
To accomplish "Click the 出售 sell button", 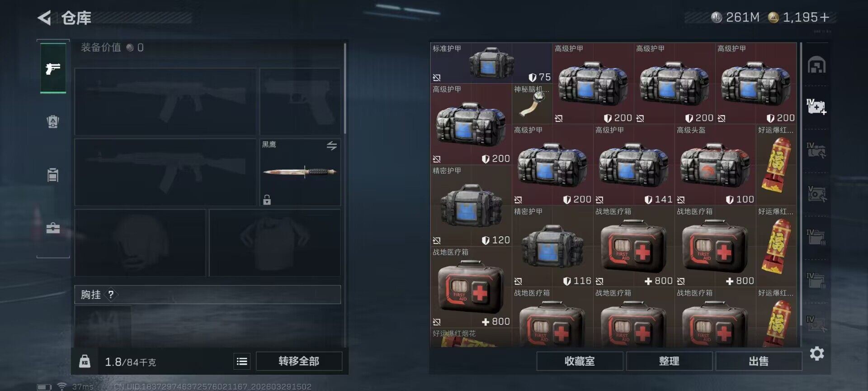I will pos(759,361).
